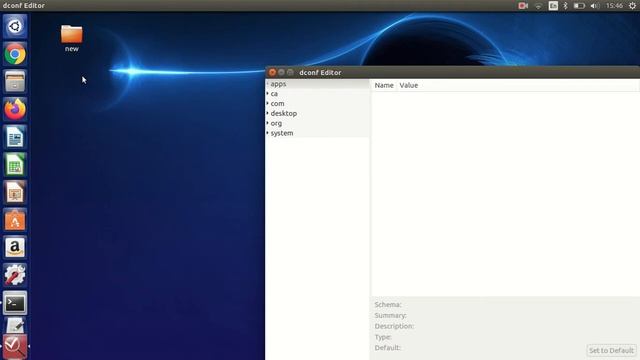Screen dimensions: 640x360
Task: Open LibreOffice Writer from the dock
Action: coord(15,137)
